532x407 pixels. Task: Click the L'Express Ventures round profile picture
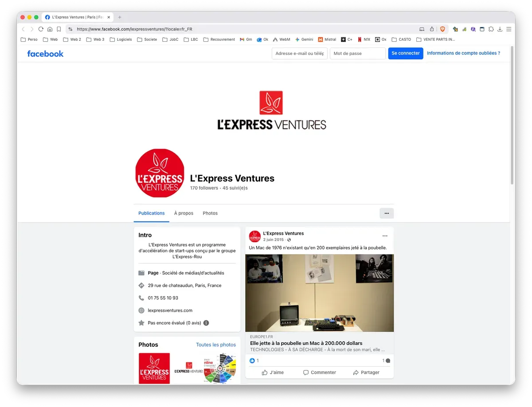(160, 173)
